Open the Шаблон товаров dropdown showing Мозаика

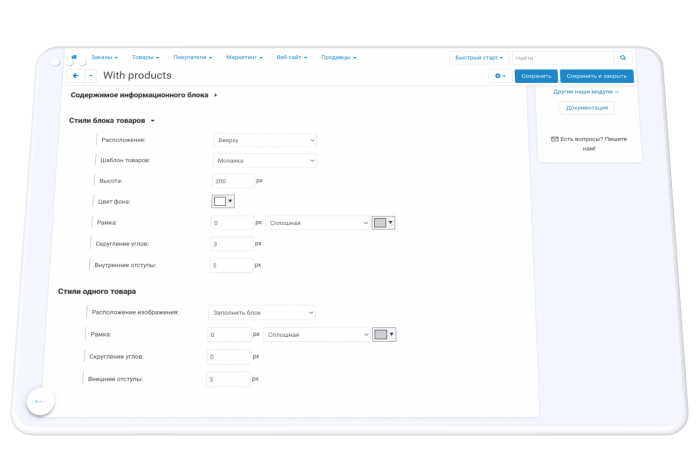pos(265,160)
